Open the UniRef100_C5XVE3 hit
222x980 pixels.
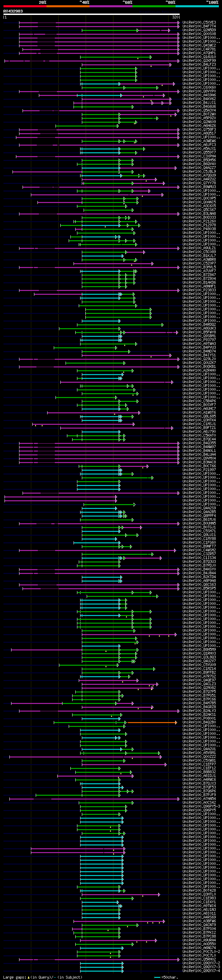pos(199,23)
